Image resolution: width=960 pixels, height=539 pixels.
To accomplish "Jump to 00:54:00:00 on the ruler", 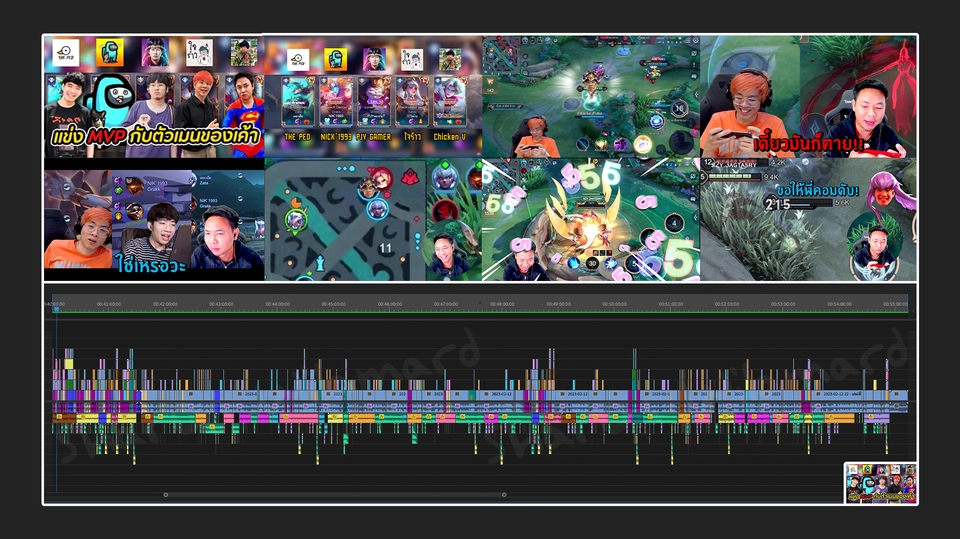I will (x=839, y=304).
